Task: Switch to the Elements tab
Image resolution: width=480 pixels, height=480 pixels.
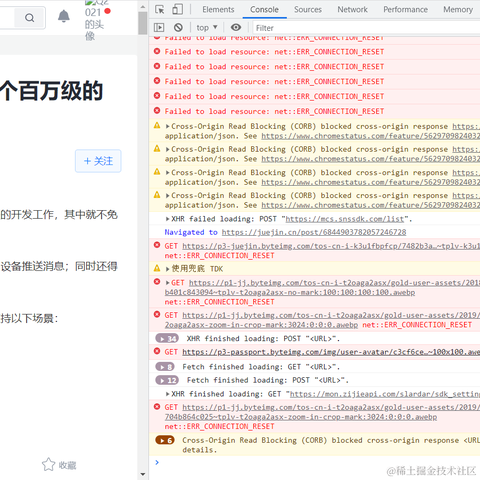Action: 218,10
